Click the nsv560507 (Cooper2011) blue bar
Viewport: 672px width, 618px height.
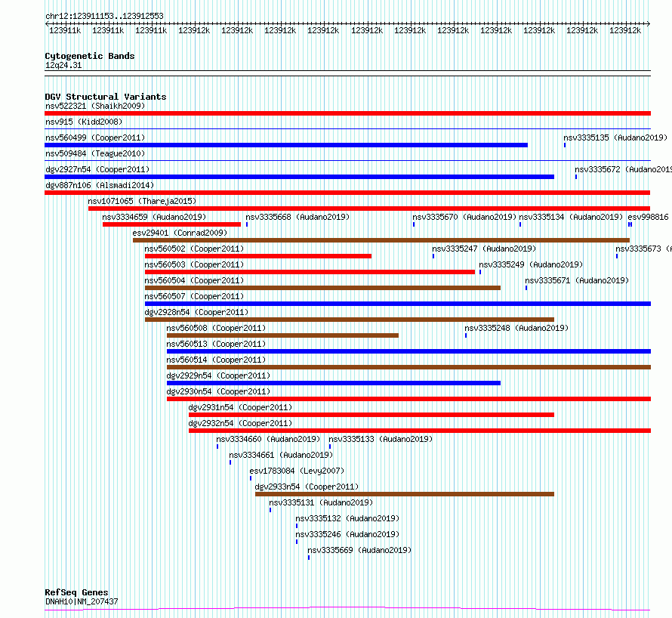398,304
